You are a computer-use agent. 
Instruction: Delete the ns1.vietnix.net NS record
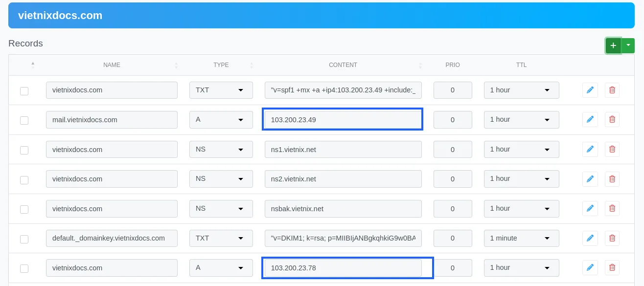point(612,149)
